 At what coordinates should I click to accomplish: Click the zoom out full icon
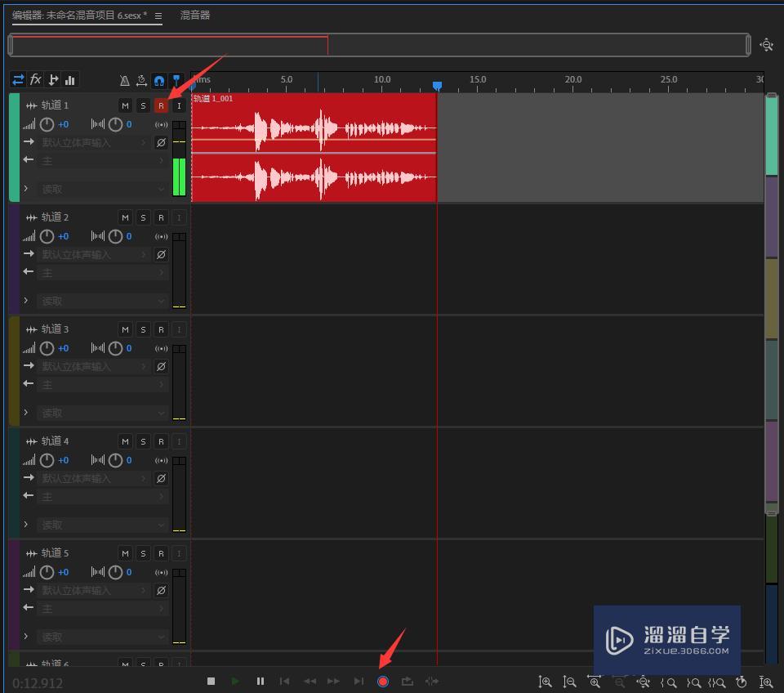coord(643,682)
